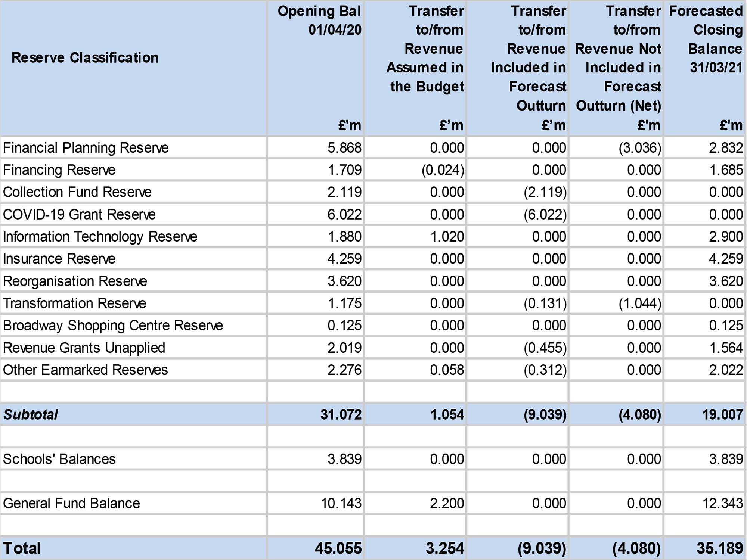The image size is (747, 560).
Task: Click COVID-19 Grant Reserve transfer (6.022)
Action: [545, 214]
